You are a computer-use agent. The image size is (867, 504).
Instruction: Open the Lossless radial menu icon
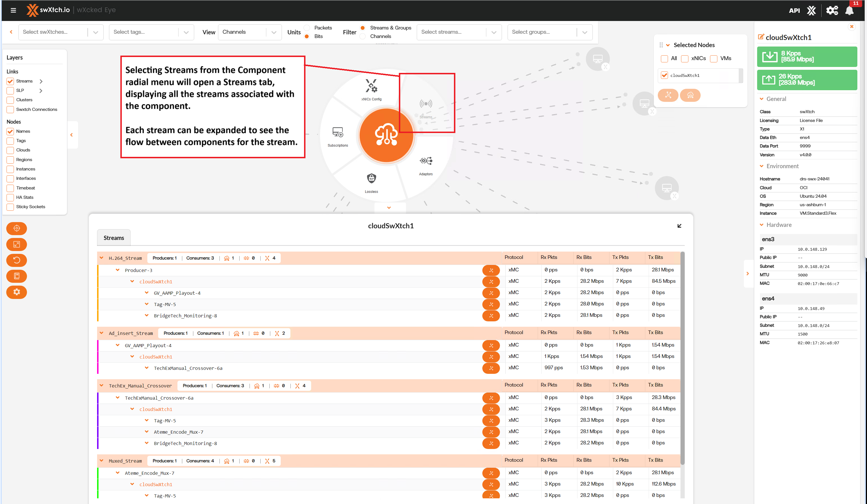tap(371, 179)
